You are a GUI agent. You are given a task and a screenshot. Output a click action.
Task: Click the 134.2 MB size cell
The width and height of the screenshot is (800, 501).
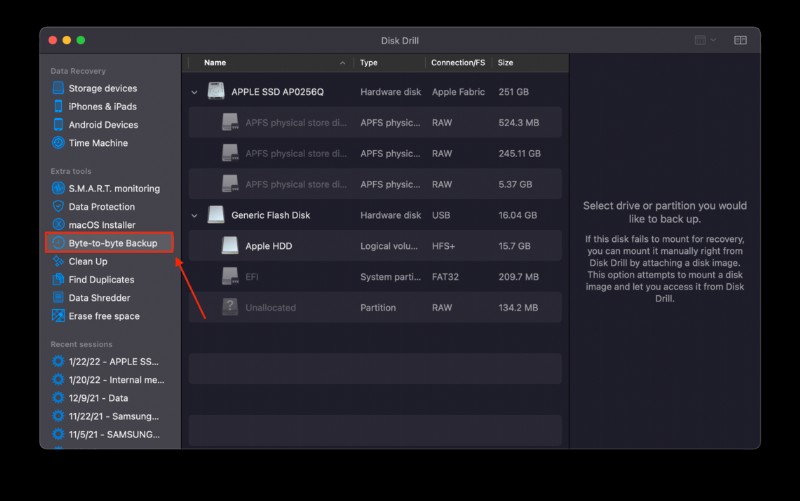[x=518, y=308]
